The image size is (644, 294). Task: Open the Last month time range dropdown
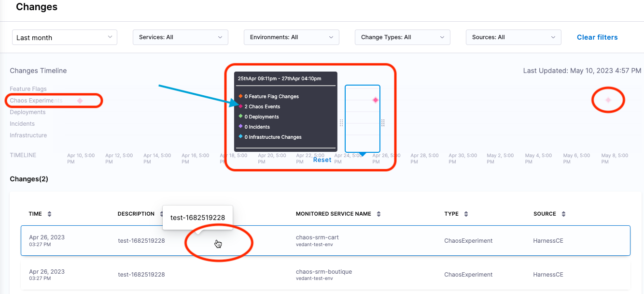[x=64, y=37]
